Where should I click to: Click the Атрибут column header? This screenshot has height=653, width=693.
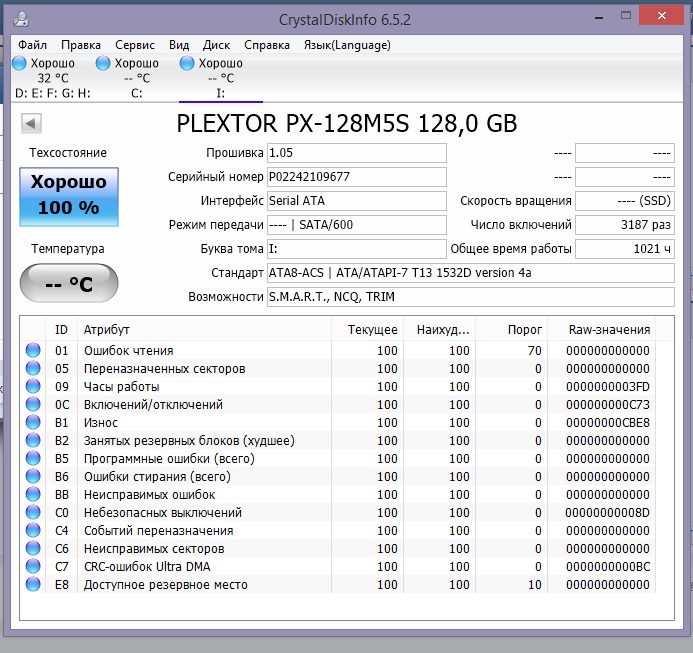(204, 330)
